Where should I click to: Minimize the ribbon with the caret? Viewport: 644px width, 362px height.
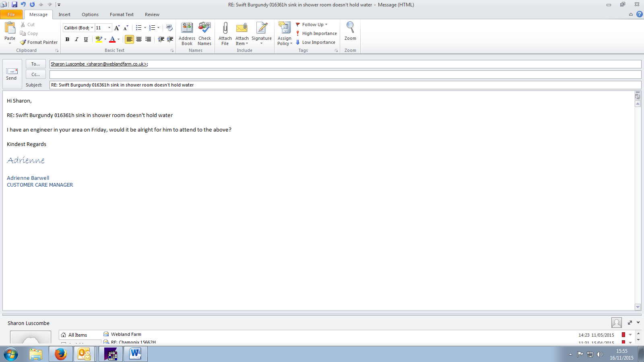tap(631, 14)
